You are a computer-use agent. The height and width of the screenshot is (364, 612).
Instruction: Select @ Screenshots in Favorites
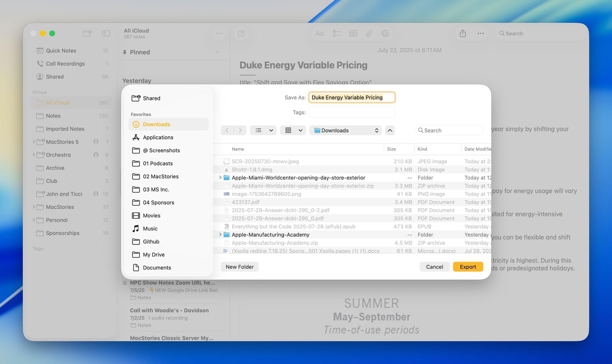click(x=168, y=150)
